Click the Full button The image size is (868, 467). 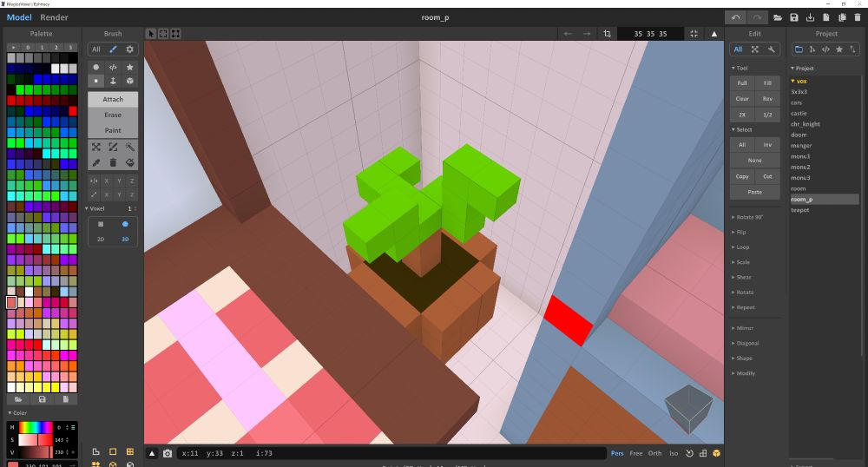click(x=742, y=83)
